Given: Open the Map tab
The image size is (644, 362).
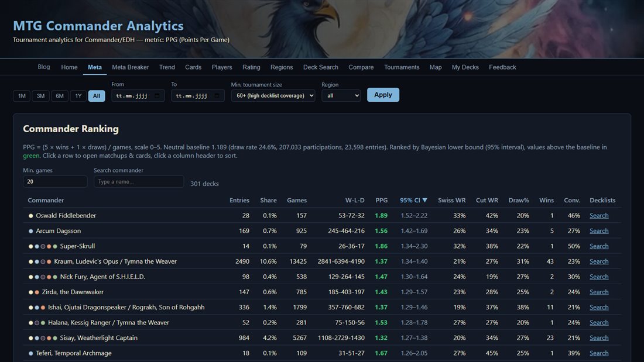Looking at the screenshot, I should click(436, 67).
